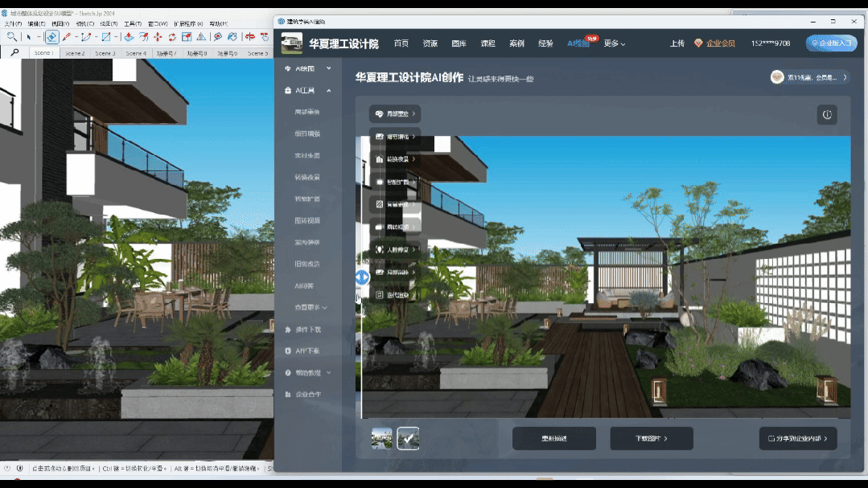Click 上传 in the top bar

677,43
